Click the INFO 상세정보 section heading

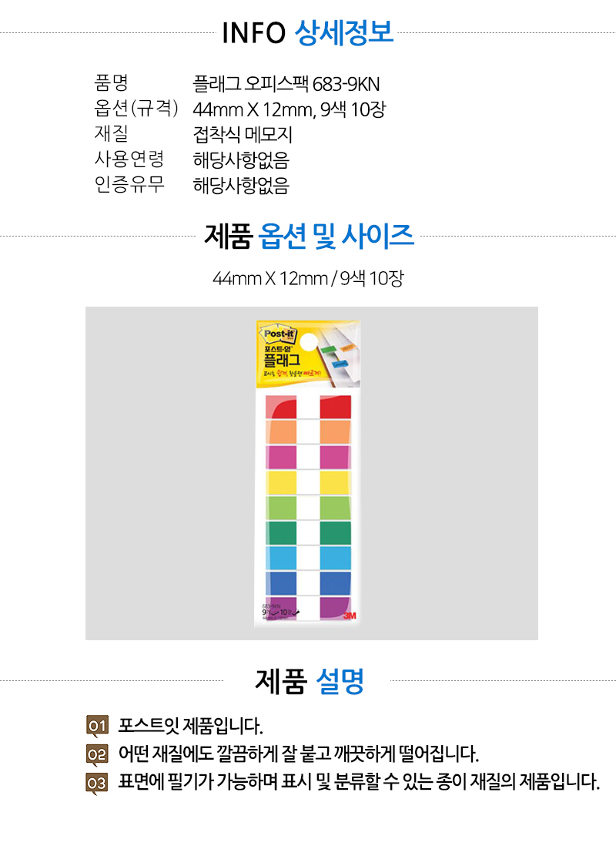pos(307,33)
